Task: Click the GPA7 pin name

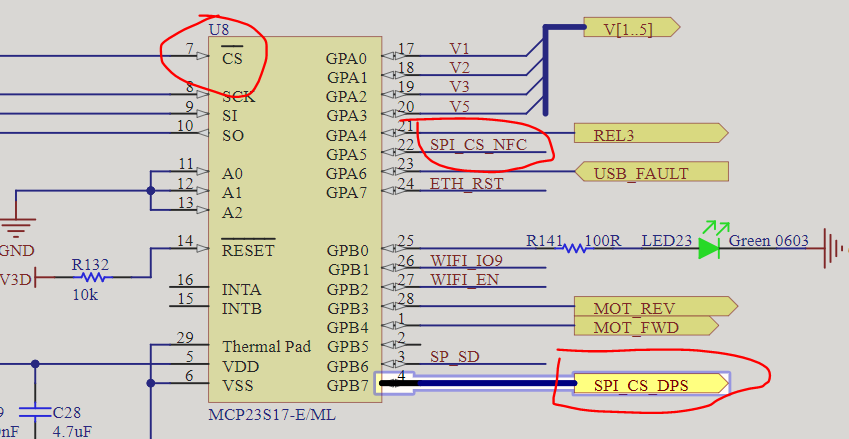Action: pyautogui.click(x=347, y=193)
